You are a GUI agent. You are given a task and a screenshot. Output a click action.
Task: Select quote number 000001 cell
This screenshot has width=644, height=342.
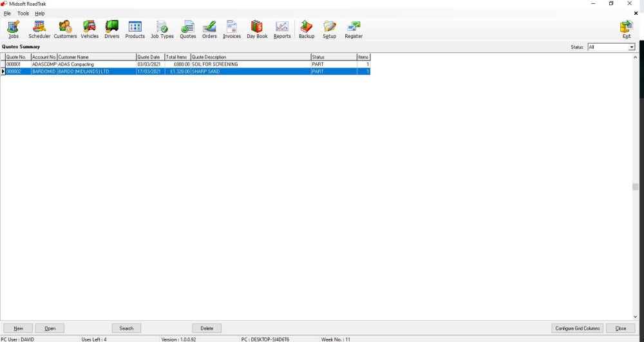click(18, 64)
